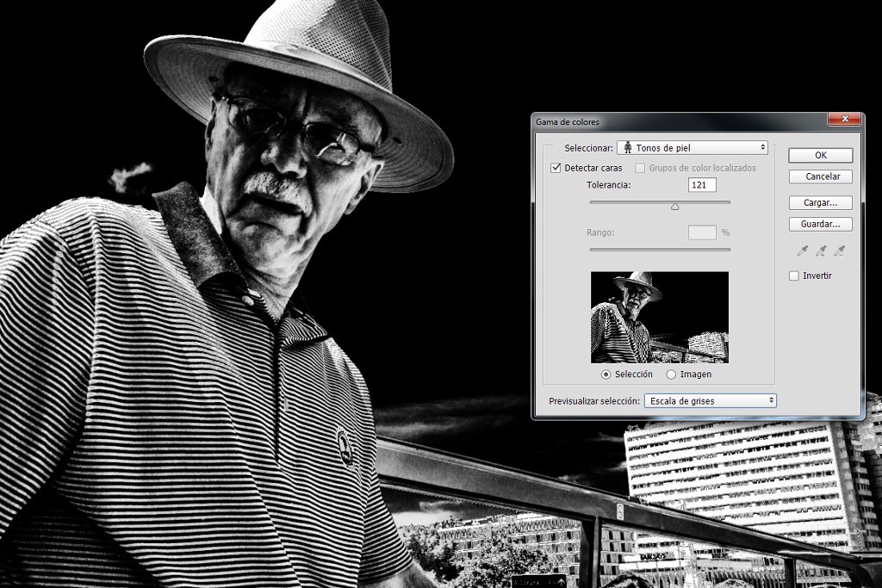Click the Tolerancia value field showing 121

coord(702,185)
